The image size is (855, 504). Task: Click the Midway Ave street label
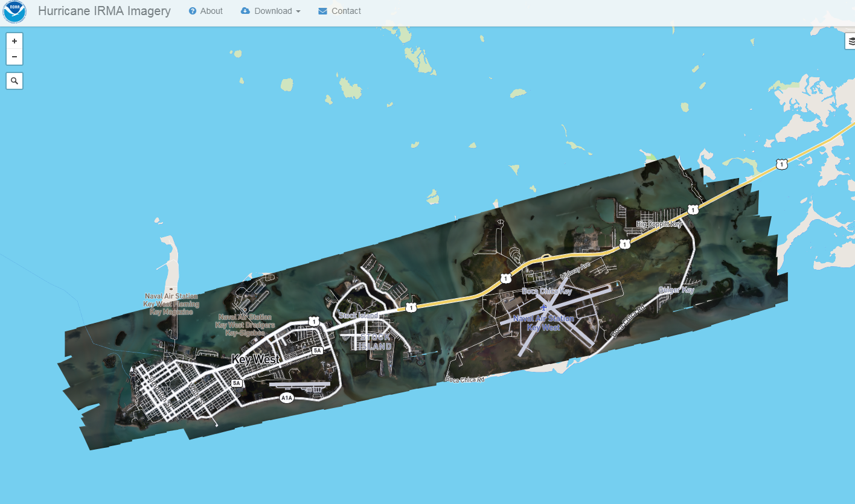(x=575, y=270)
